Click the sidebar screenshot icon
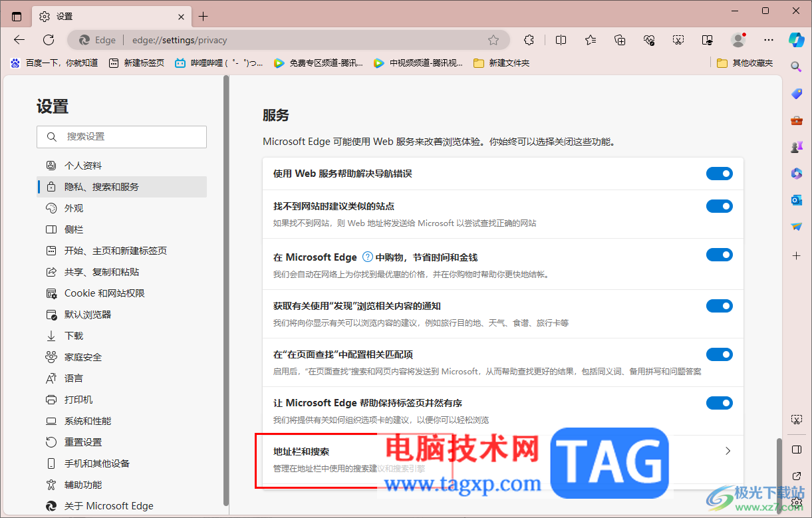Screen dimensions: 812x518 click(x=796, y=420)
